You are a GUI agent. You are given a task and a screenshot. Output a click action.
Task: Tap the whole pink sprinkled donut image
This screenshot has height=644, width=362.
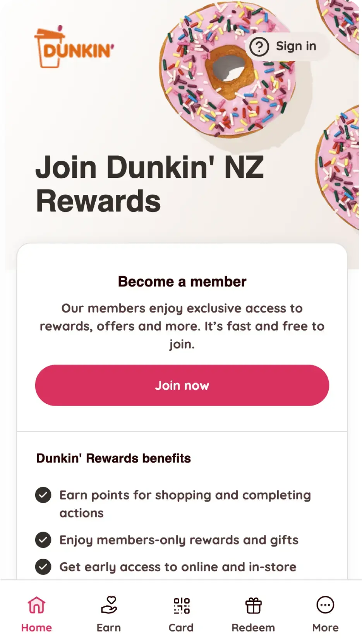click(228, 70)
